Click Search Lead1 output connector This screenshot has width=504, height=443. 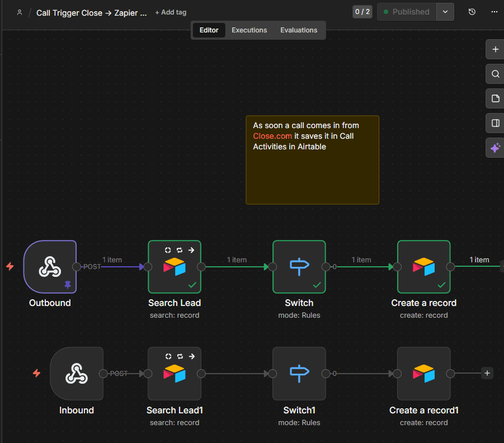point(201,374)
